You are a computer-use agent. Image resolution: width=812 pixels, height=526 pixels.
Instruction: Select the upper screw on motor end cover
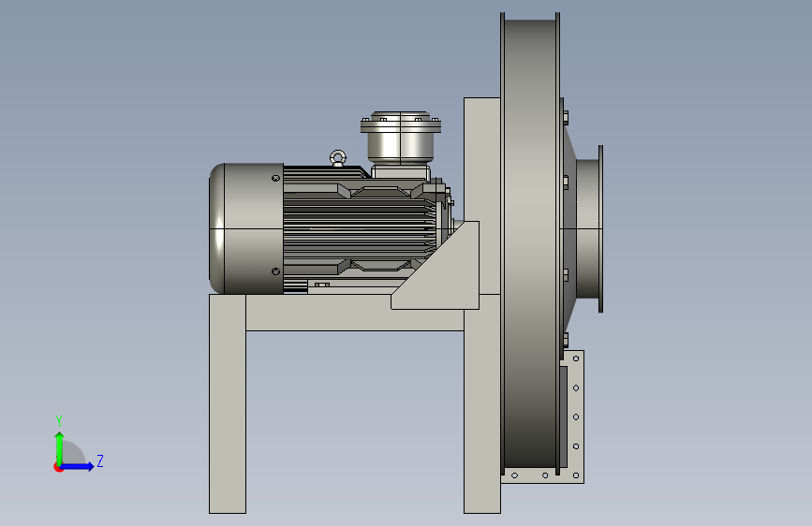click(x=276, y=178)
